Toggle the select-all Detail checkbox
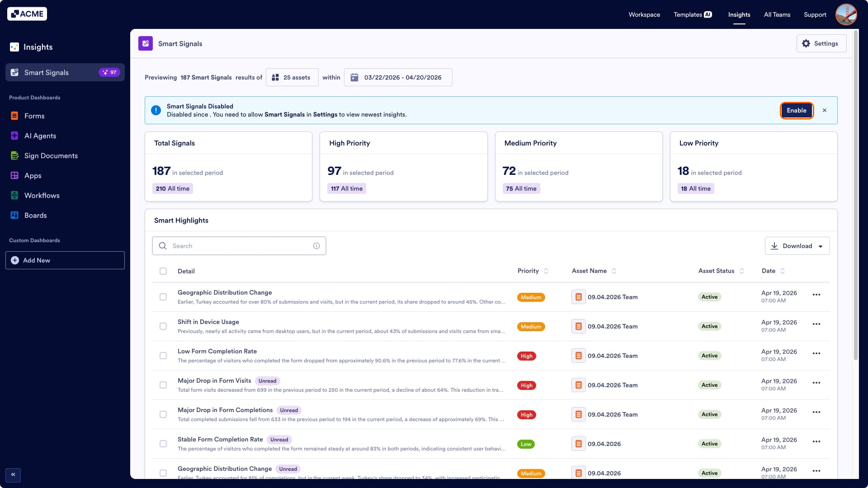The image size is (868, 488). (163, 272)
